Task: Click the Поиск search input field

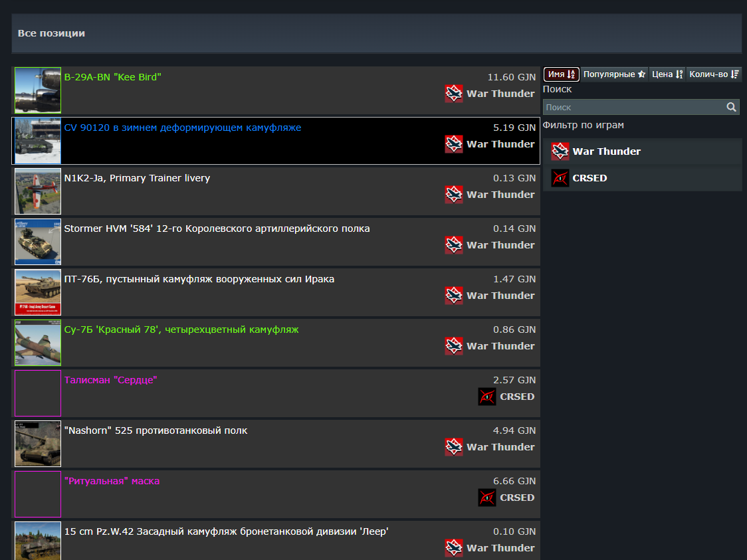Action: 641,107
